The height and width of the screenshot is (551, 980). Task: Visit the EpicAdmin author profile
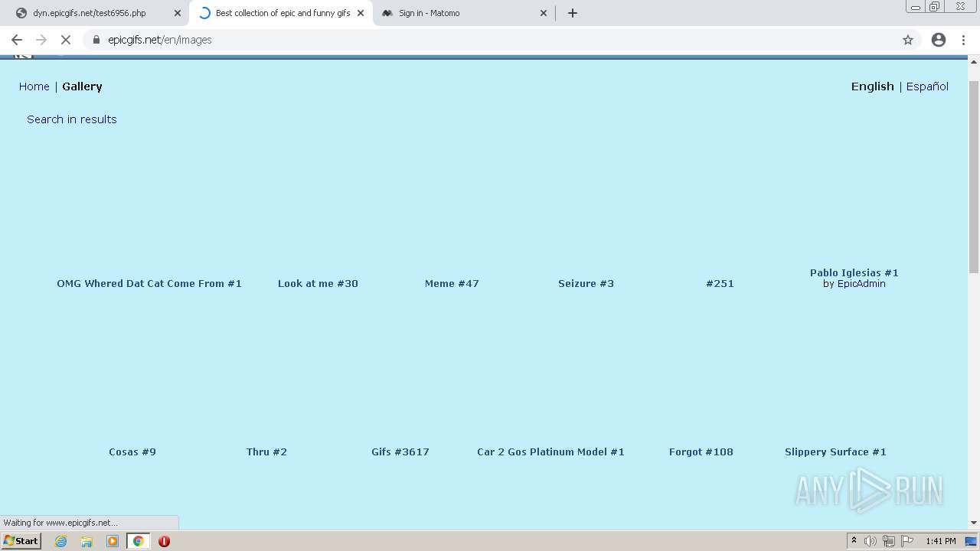[x=861, y=284]
